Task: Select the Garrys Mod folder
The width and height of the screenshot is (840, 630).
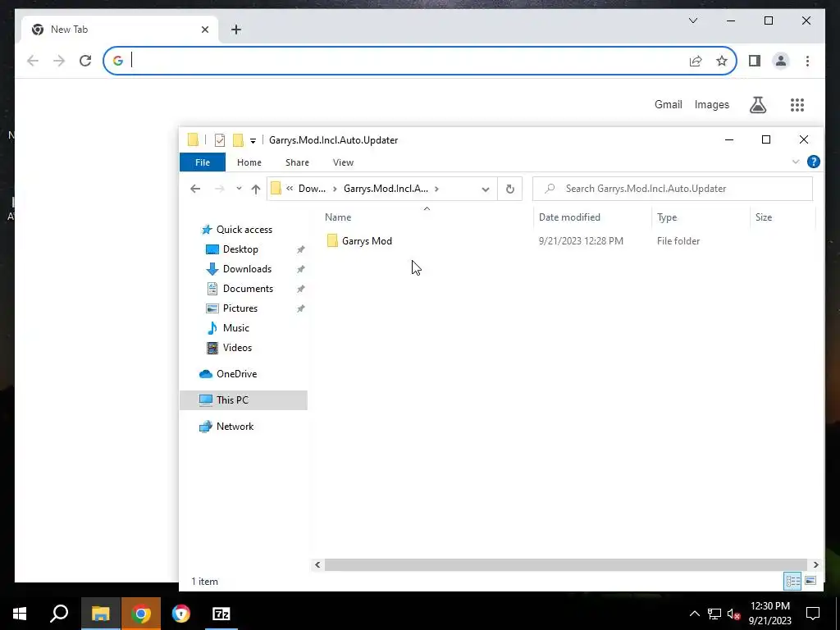Action: coord(367,241)
